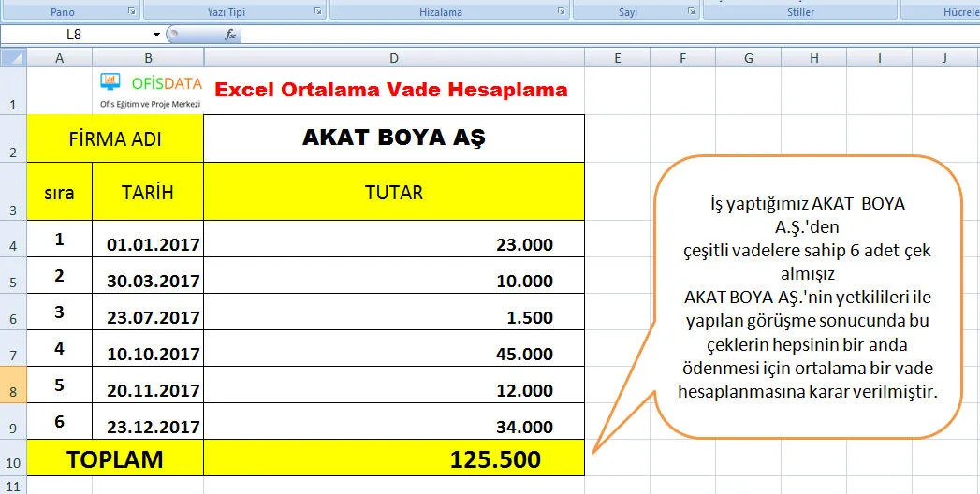Click the Excel Ortalama Vade Hesaplama title

[x=390, y=91]
